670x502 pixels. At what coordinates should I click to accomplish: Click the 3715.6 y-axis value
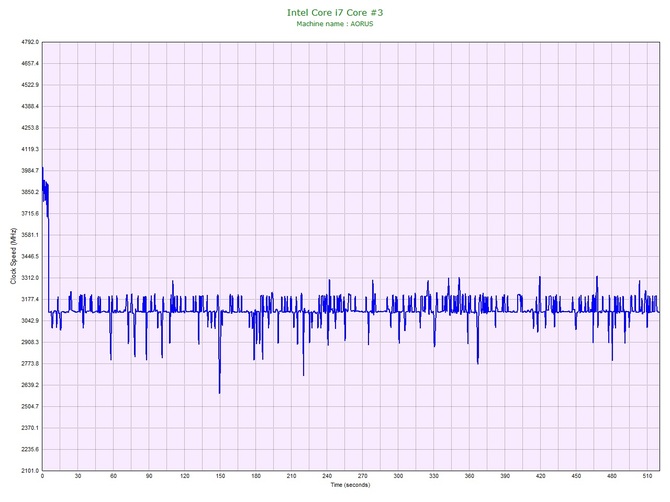pyautogui.click(x=30, y=214)
